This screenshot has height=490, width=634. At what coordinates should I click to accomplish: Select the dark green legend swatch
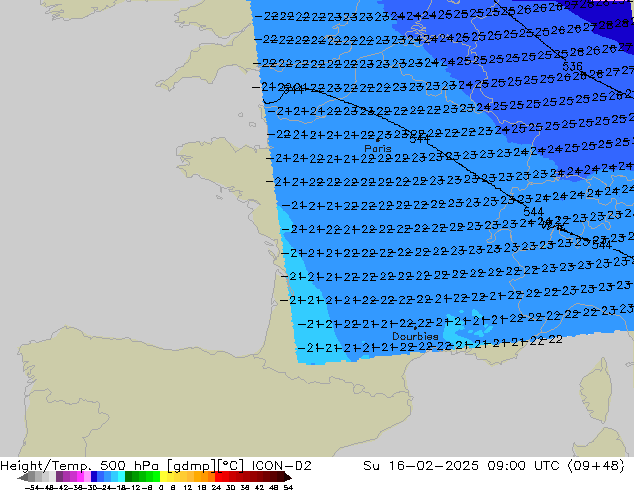(x=128, y=477)
